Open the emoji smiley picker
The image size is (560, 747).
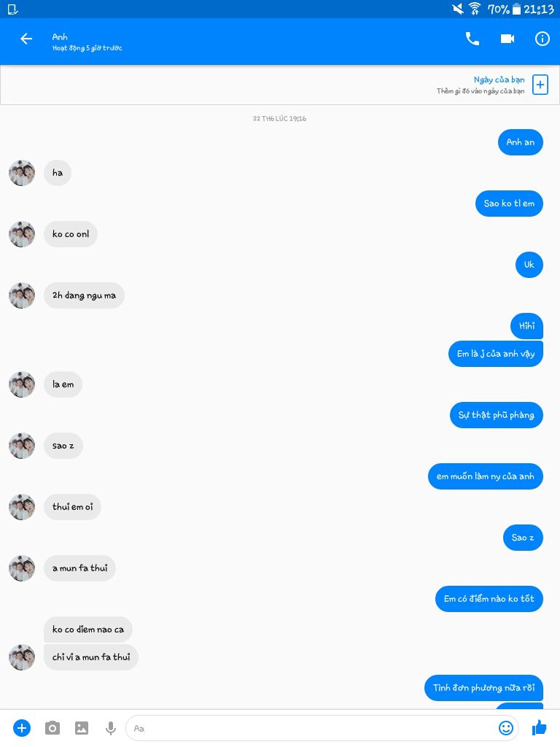click(x=506, y=728)
